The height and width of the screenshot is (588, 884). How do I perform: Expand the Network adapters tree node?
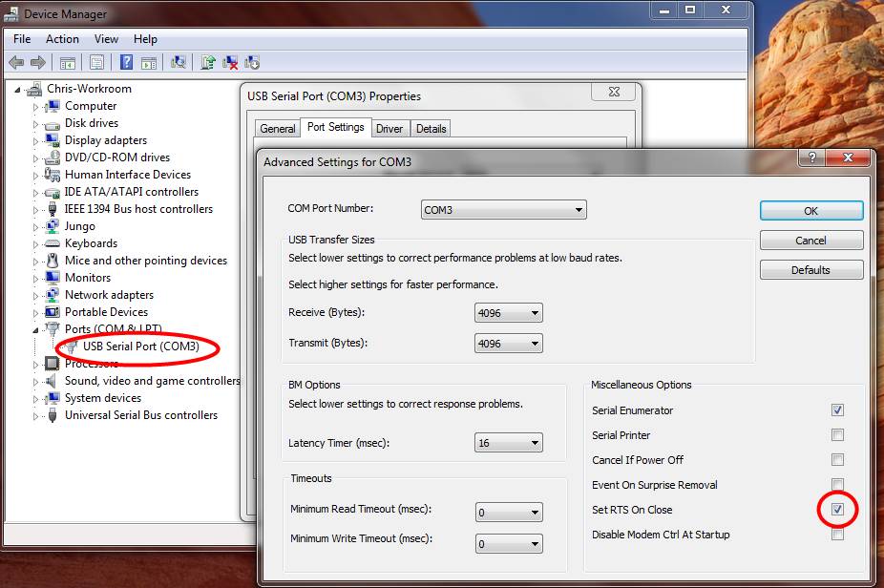point(36,296)
